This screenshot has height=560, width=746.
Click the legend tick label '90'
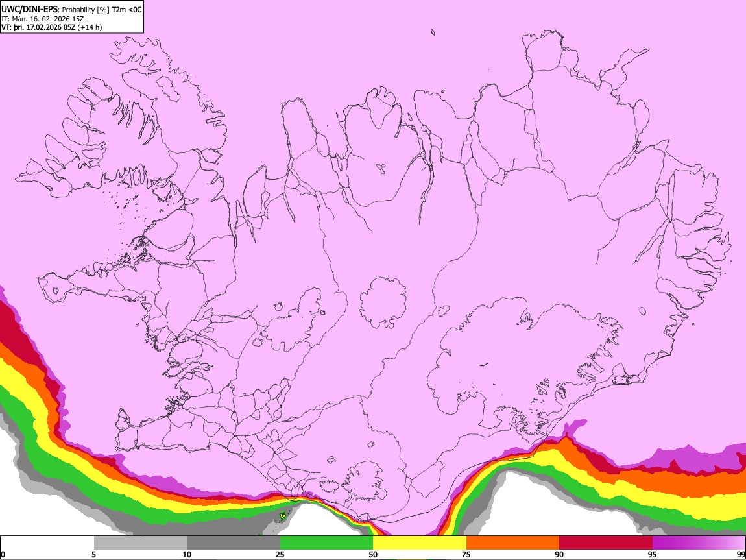pyautogui.click(x=559, y=554)
